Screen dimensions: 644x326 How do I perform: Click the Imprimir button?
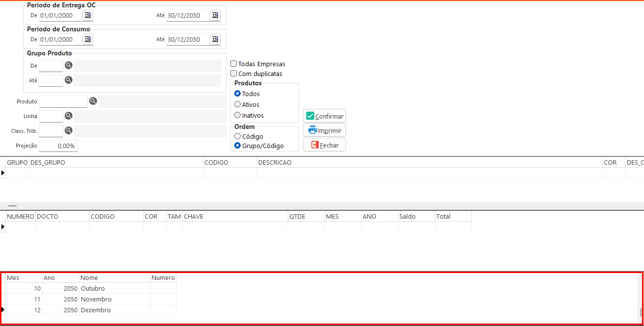coord(324,130)
